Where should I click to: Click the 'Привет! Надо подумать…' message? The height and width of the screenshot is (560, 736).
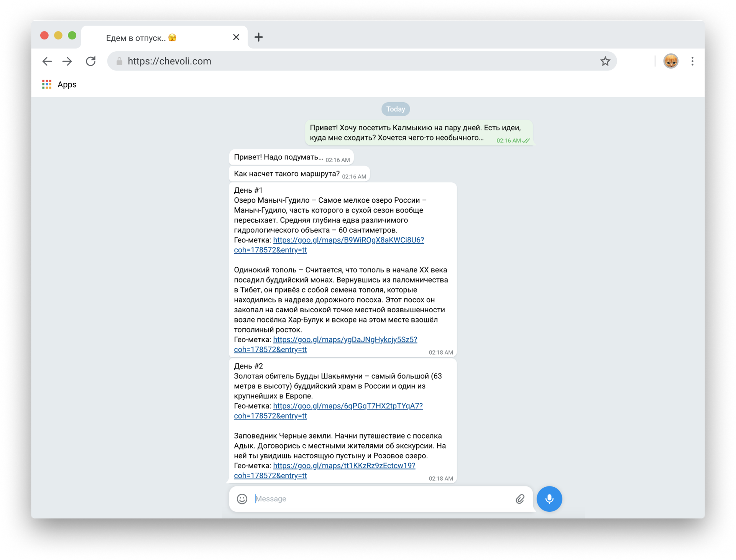point(291,157)
